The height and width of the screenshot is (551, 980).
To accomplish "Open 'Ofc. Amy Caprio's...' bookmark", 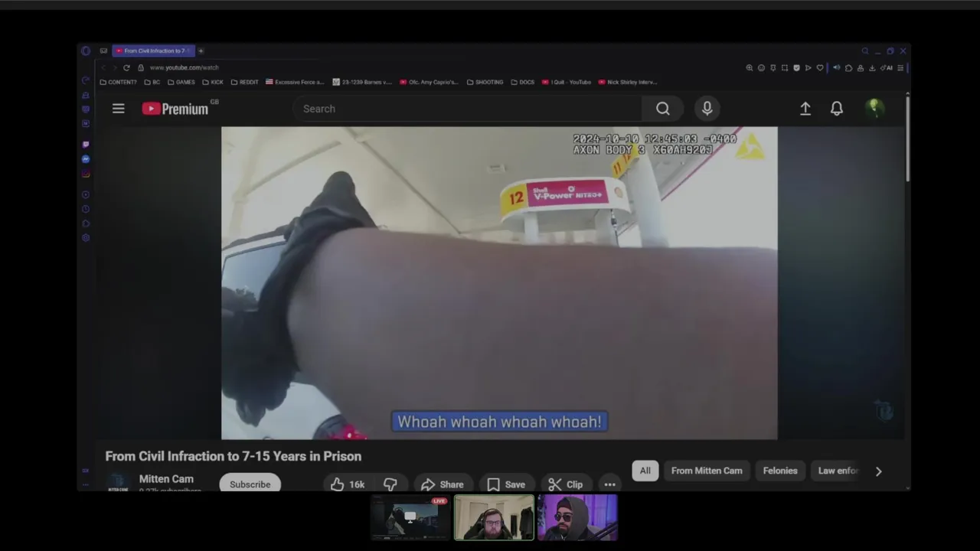I will (x=429, y=82).
